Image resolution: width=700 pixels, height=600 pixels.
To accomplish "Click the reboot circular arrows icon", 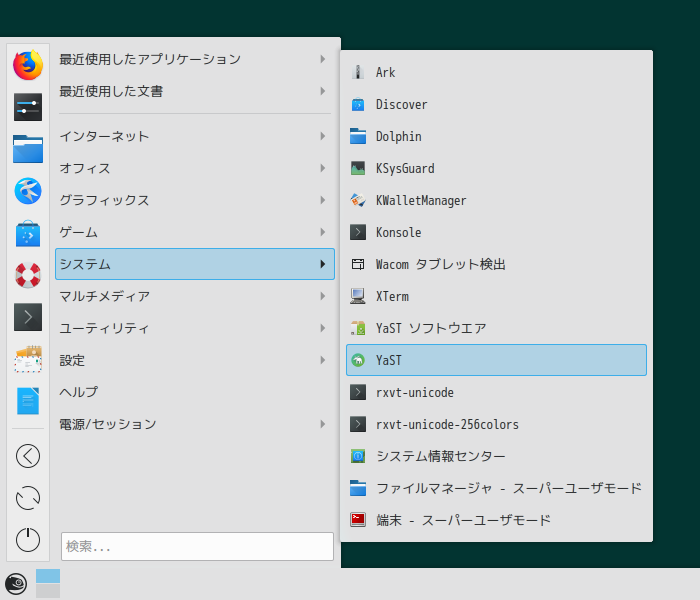I will click(x=28, y=498).
